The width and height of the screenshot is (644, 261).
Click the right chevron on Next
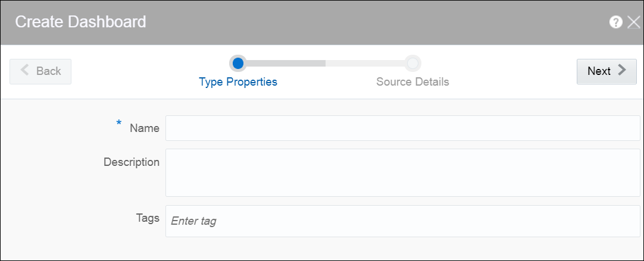pyautogui.click(x=622, y=70)
